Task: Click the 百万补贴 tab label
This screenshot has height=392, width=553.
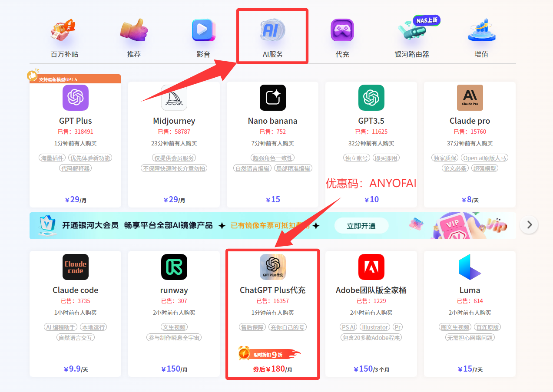Action: tap(64, 54)
